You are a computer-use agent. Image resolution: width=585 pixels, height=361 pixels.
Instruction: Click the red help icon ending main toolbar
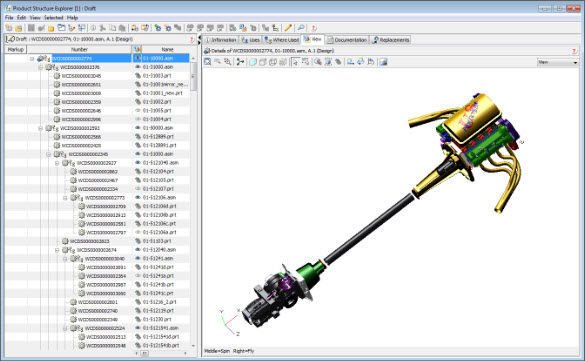coord(314,28)
